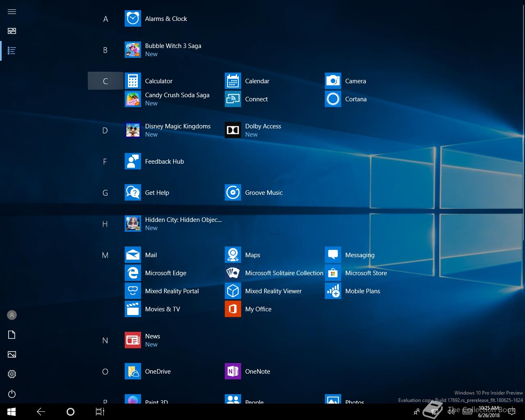Open the Calendar app icon
The image size is (525, 420).
coord(233,81)
